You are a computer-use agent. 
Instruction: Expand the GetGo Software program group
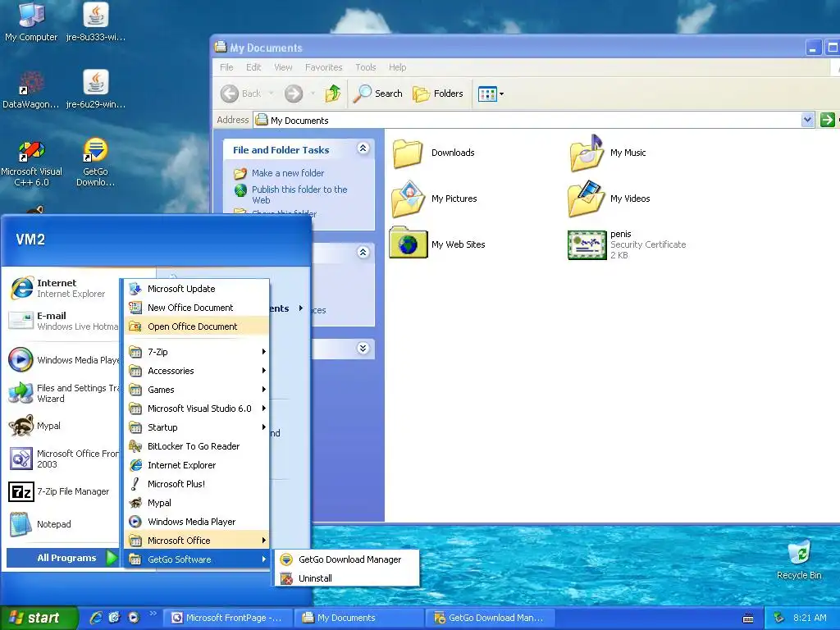(x=197, y=559)
